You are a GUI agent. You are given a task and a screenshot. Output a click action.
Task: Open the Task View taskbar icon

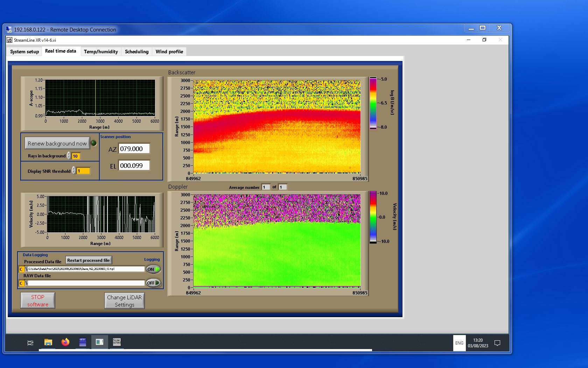[30, 343]
